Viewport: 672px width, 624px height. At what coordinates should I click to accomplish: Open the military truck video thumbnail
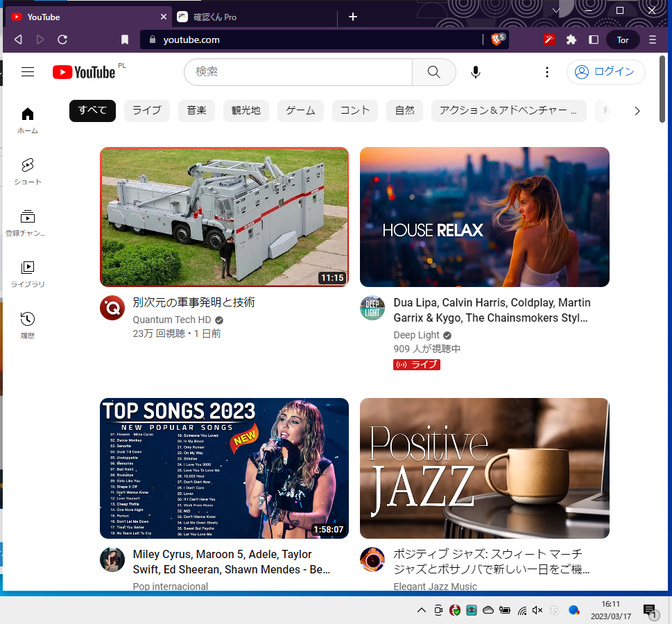224,217
